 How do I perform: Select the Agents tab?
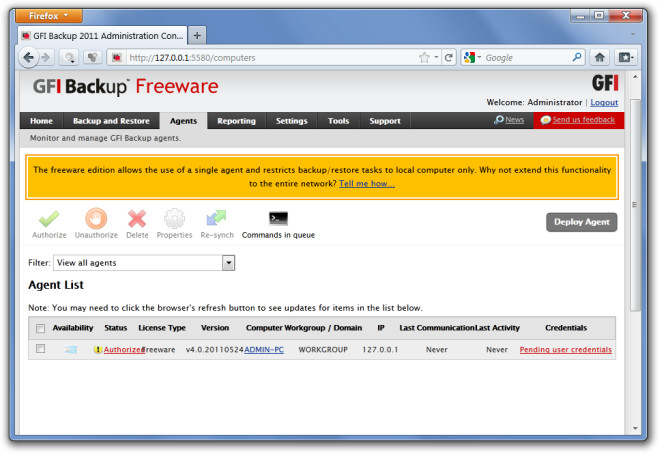pyautogui.click(x=183, y=121)
